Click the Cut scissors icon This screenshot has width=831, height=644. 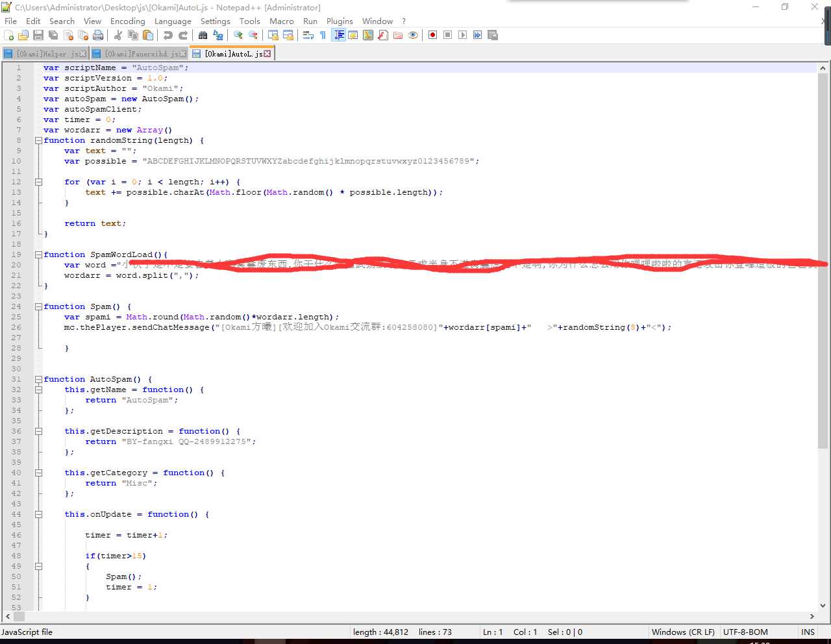click(118, 35)
